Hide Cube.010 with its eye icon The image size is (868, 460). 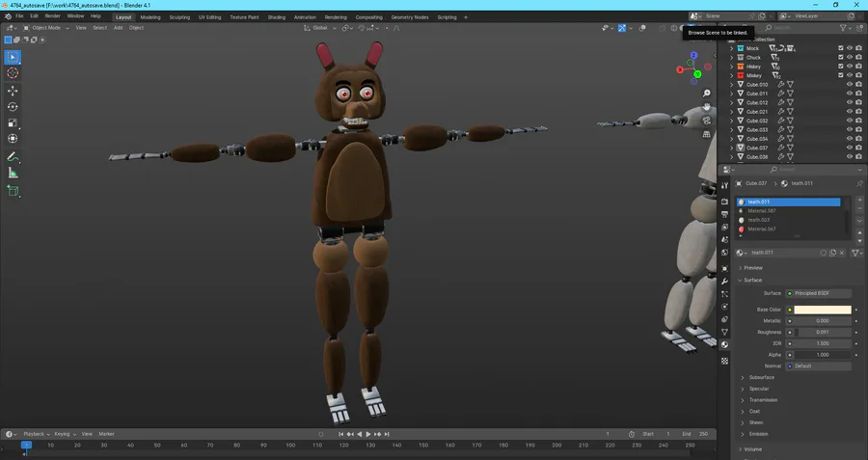pyautogui.click(x=850, y=85)
